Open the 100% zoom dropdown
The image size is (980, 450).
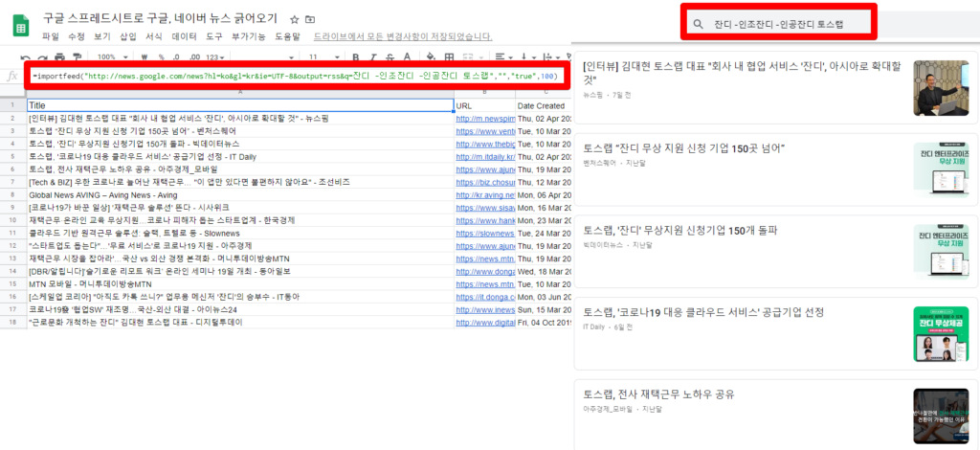click(112, 56)
